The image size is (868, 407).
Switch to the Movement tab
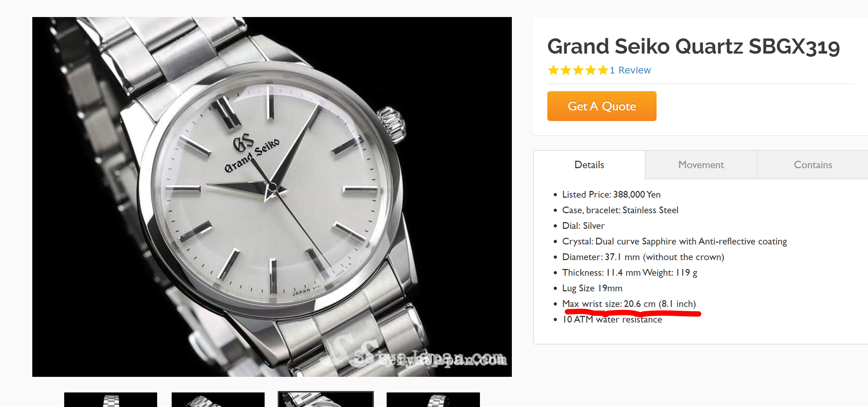701,165
